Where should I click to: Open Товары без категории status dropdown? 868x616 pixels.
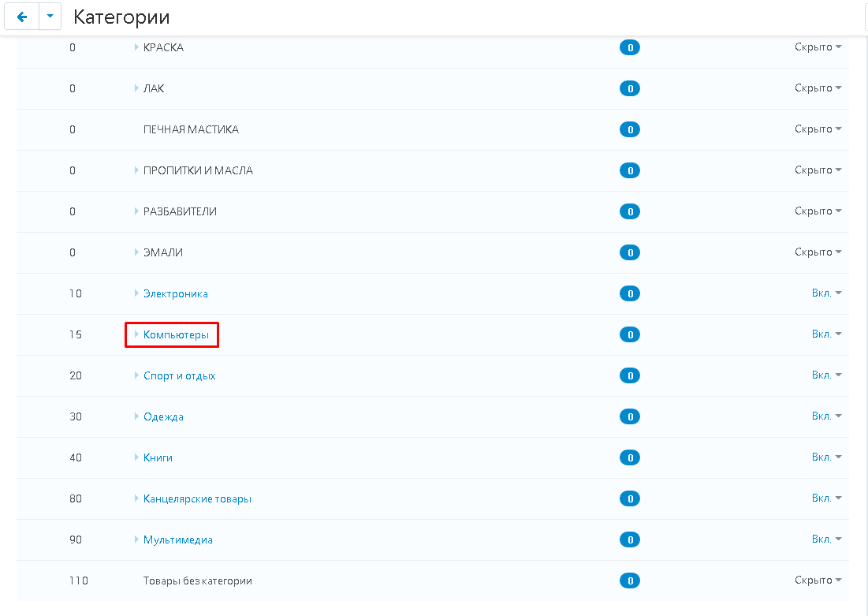(x=818, y=580)
